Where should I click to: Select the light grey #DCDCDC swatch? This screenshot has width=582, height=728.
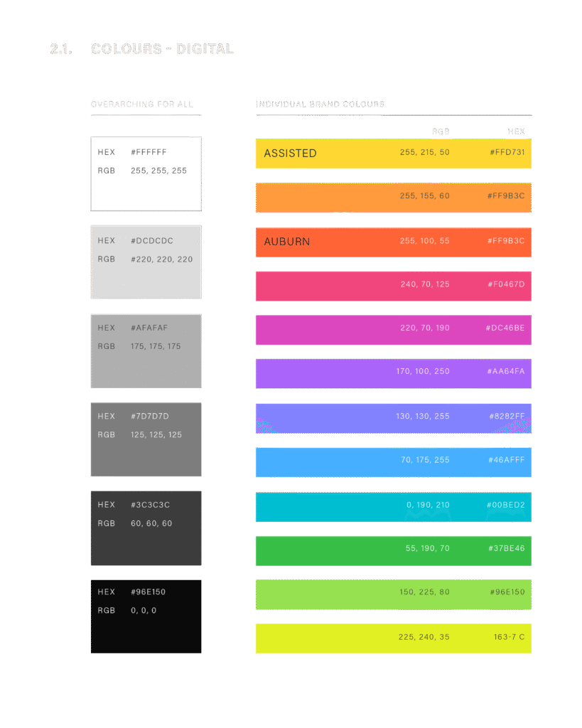146,262
